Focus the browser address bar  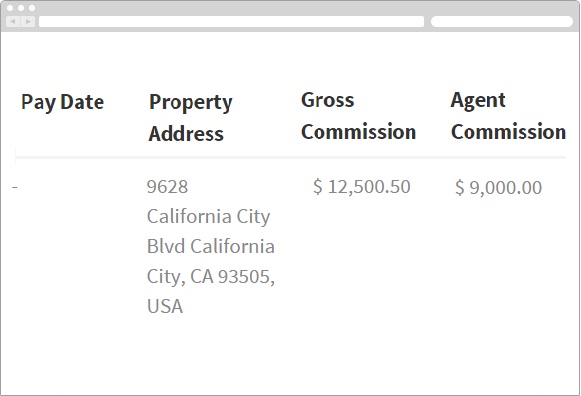[231, 21]
